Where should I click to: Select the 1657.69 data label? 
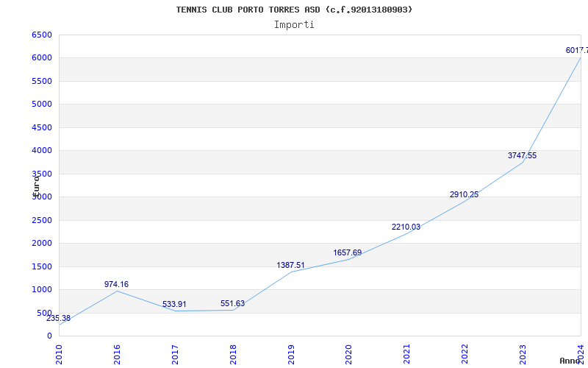pyautogui.click(x=347, y=252)
